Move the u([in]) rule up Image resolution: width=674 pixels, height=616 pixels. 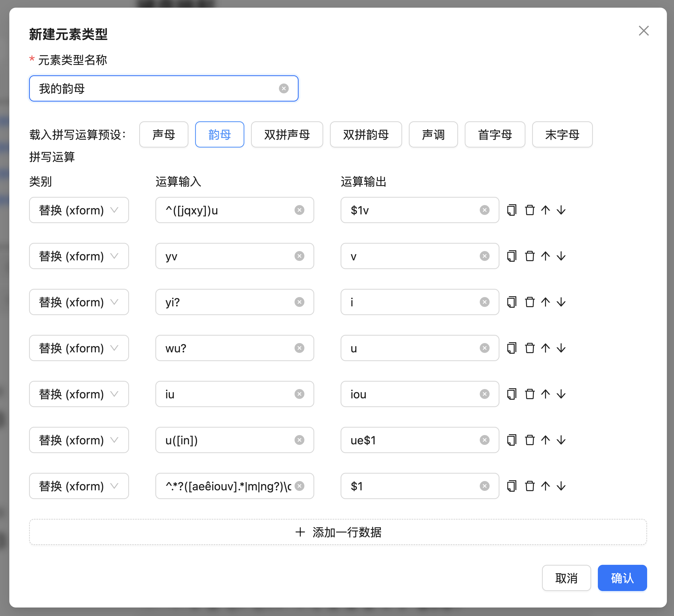point(545,440)
